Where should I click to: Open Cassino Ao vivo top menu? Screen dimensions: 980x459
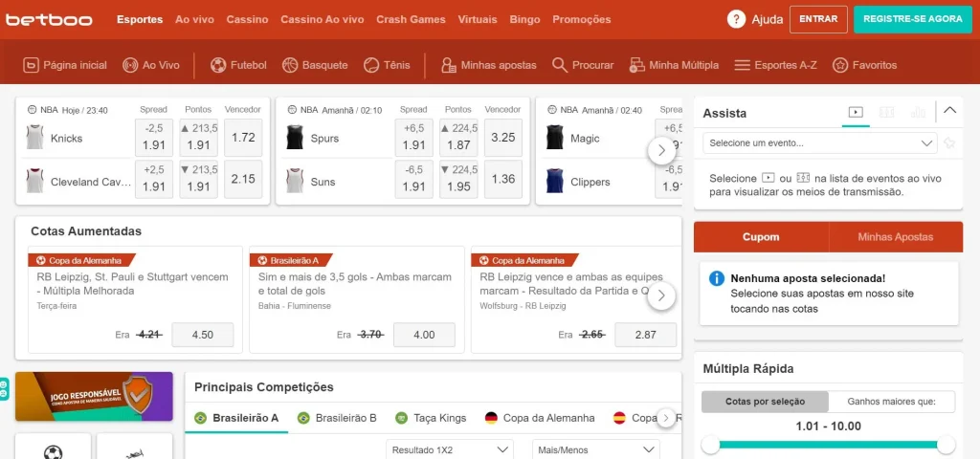click(x=322, y=19)
